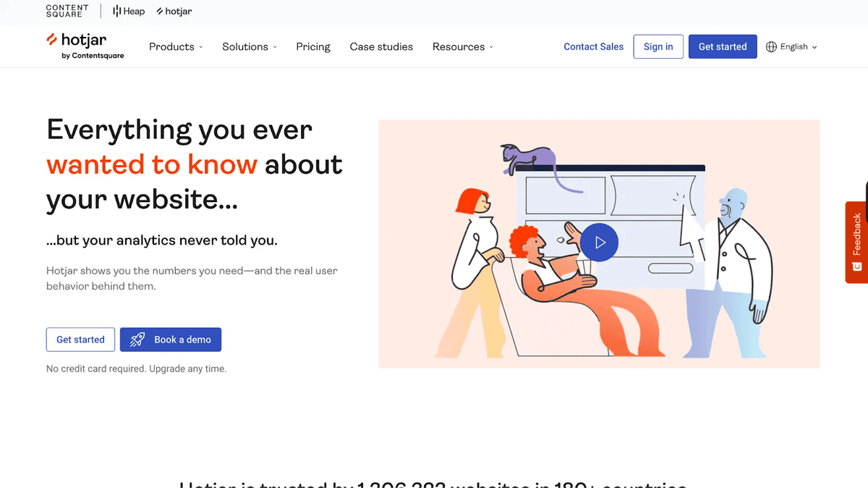Open the English language selector

791,46
